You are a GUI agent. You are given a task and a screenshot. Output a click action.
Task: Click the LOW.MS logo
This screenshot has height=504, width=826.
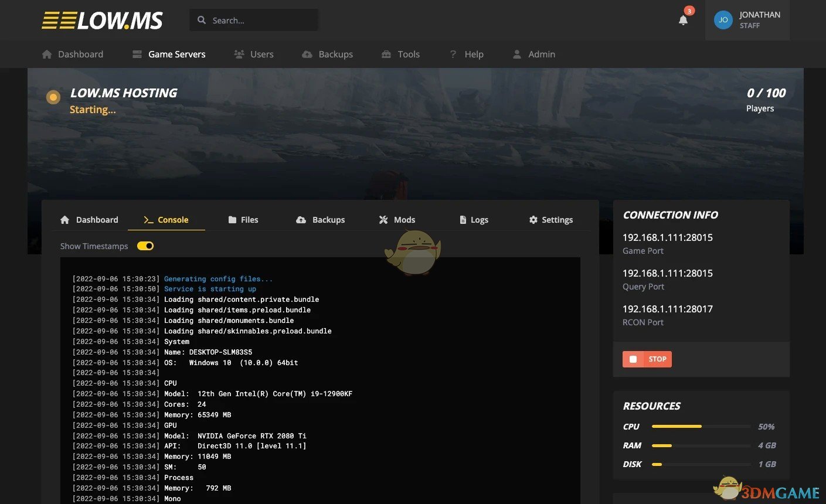coord(102,21)
